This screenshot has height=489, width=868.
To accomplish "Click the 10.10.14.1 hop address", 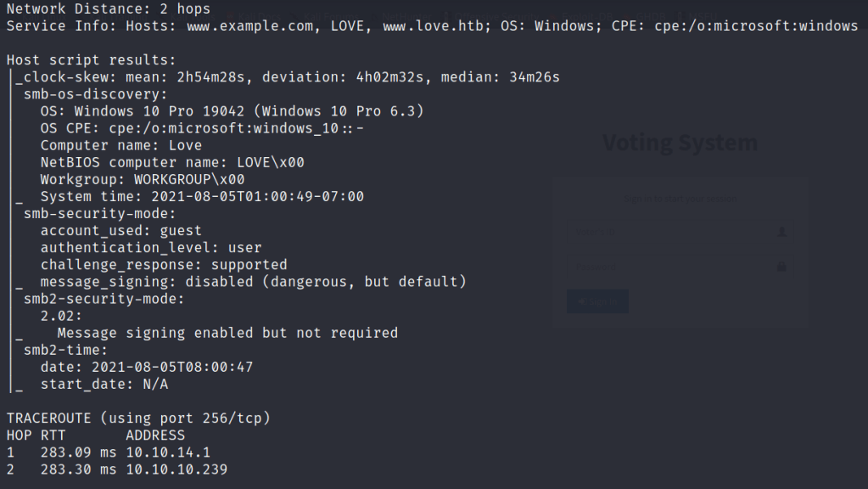I will click(168, 452).
